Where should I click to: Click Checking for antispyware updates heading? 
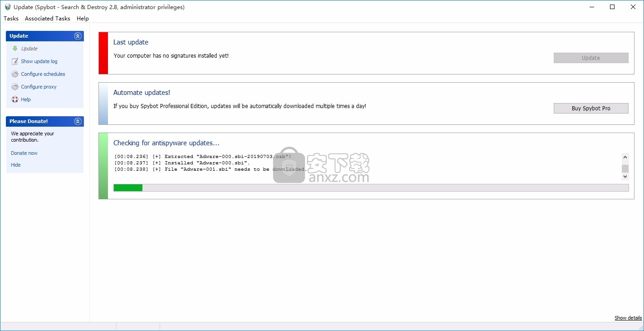click(x=166, y=143)
